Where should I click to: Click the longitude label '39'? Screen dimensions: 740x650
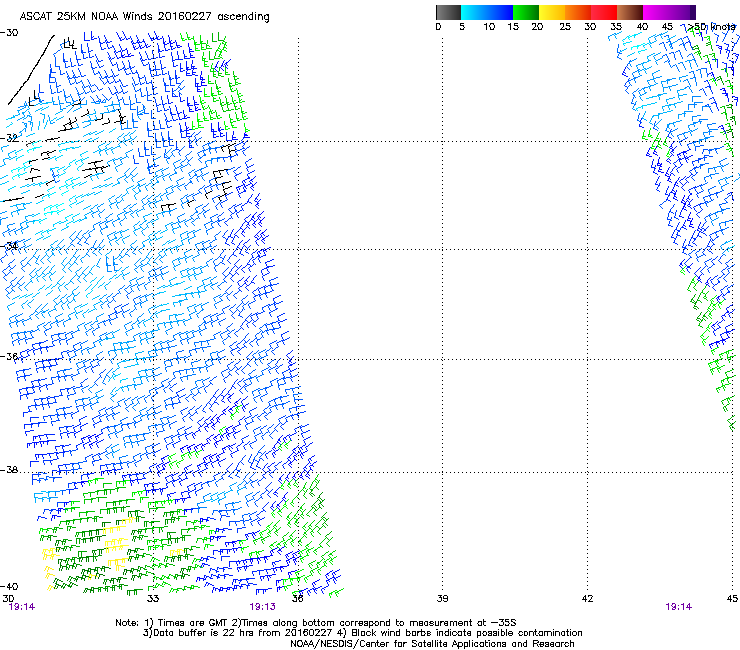point(442,599)
